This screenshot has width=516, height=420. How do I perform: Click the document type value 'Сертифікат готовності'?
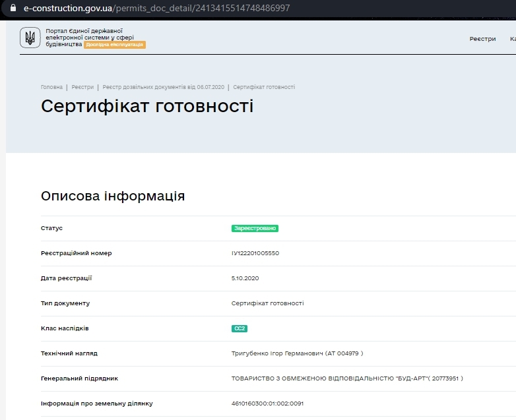(267, 303)
